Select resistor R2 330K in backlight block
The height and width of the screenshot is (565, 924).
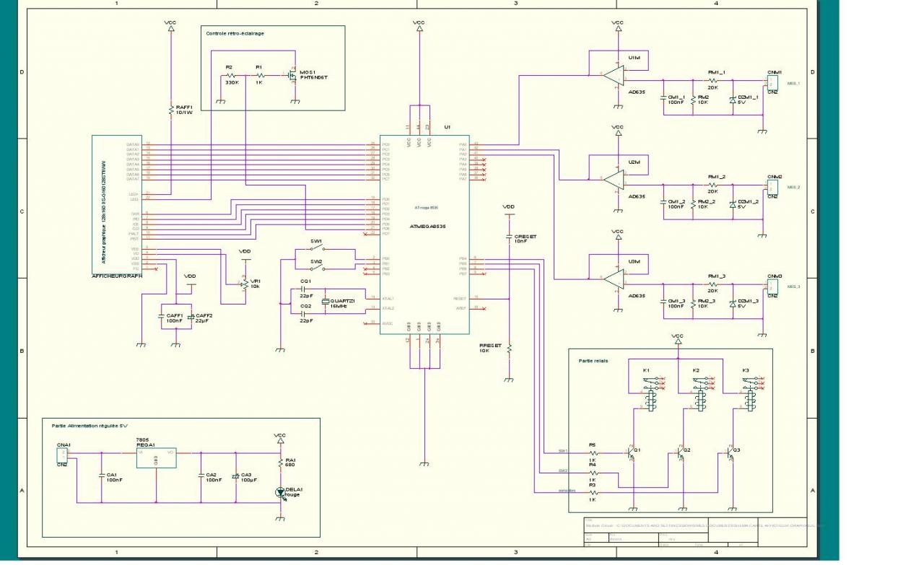[231, 75]
